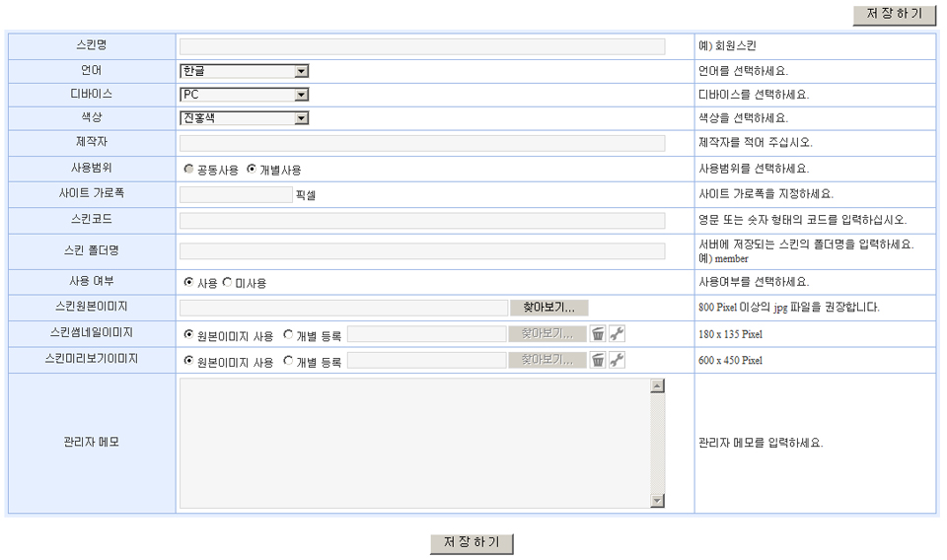The height and width of the screenshot is (560, 947).
Task: Click 찾아보기 for 스킨원본이미지
Action: click(548, 308)
